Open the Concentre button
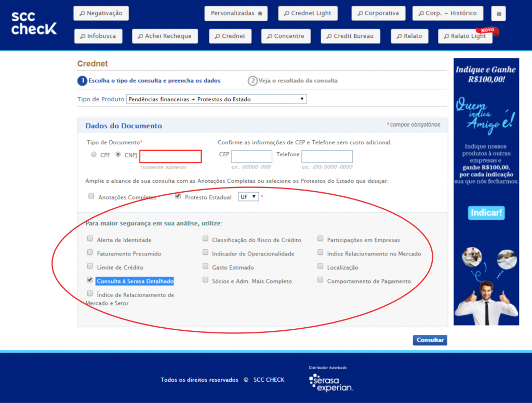532x403 pixels. pyautogui.click(x=286, y=36)
